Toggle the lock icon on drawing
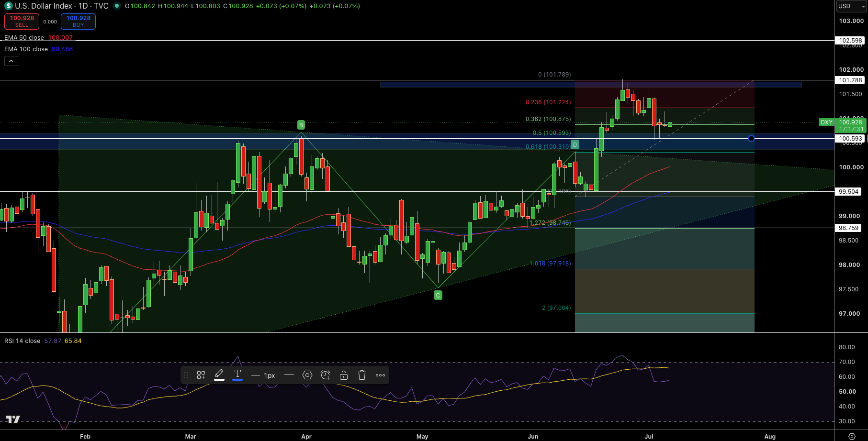Image resolution: width=868 pixels, height=441 pixels. 344,375
